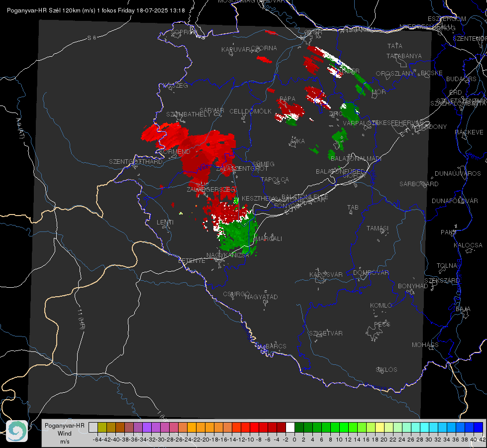Click the KAPOSVÁR city label

[326, 274]
